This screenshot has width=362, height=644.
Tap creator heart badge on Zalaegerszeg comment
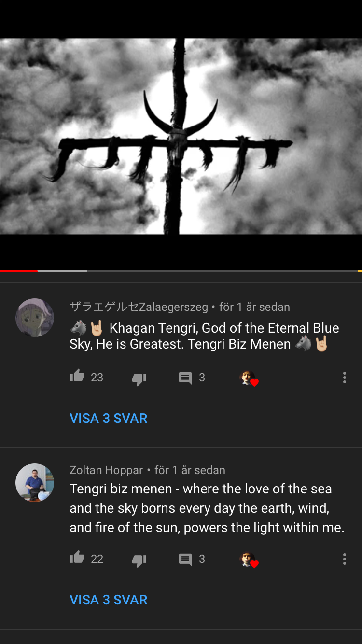point(249,378)
